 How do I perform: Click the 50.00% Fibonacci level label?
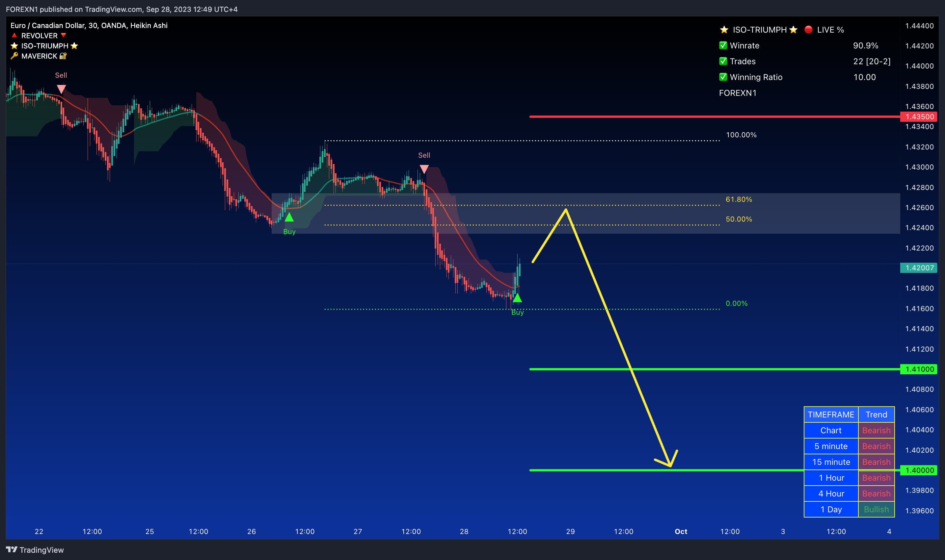tap(739, 219)
